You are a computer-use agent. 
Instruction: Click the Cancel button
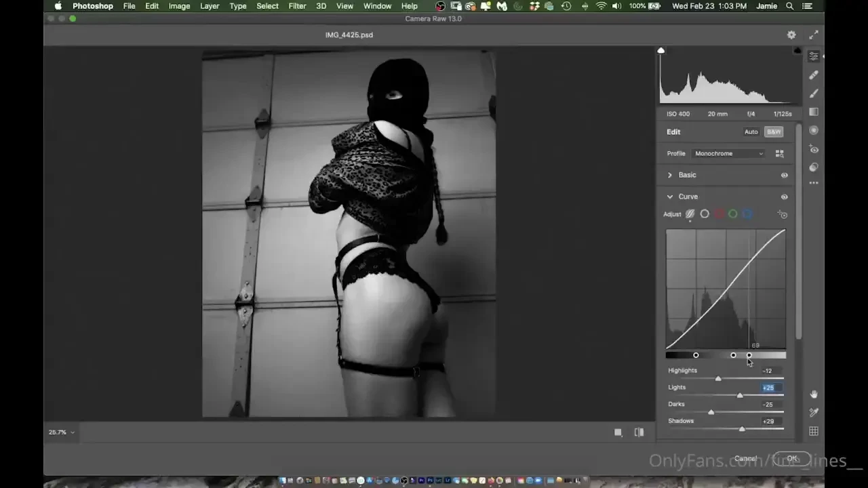tap(745, 458)
